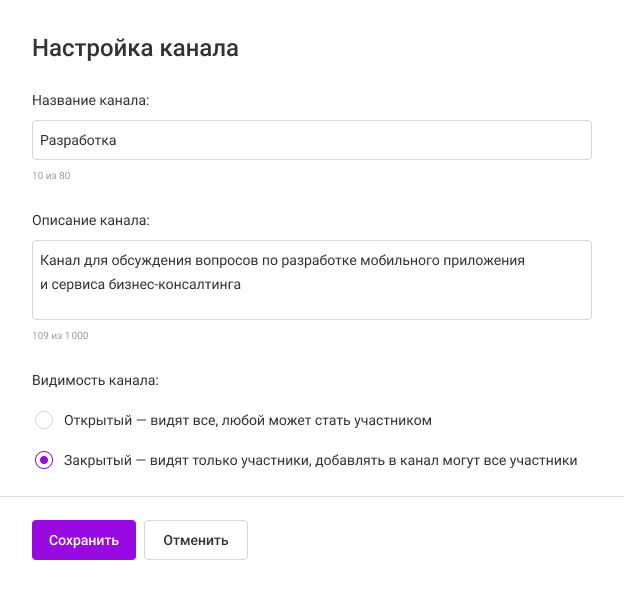Click the word "приложения" in the description
This screenshot has height=592, width=624.
(x=486, y=260)
